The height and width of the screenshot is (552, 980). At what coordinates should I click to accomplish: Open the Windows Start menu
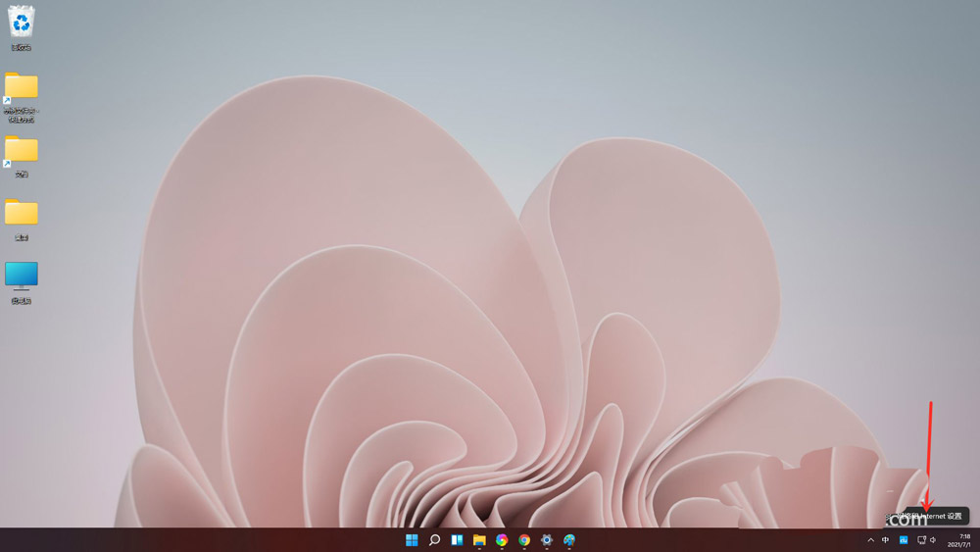point(412,540)
